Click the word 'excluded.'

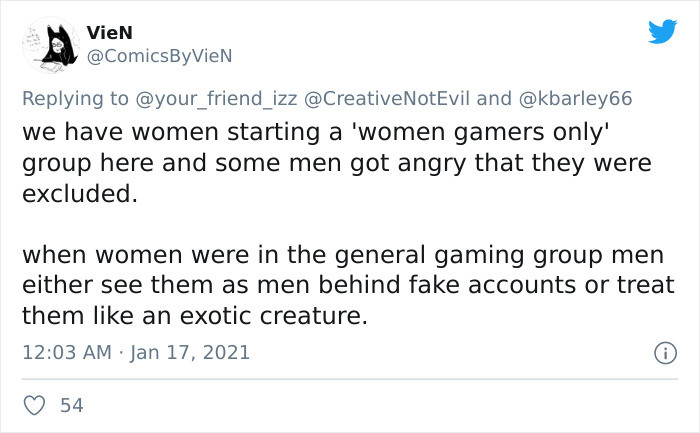coord(79,194)
